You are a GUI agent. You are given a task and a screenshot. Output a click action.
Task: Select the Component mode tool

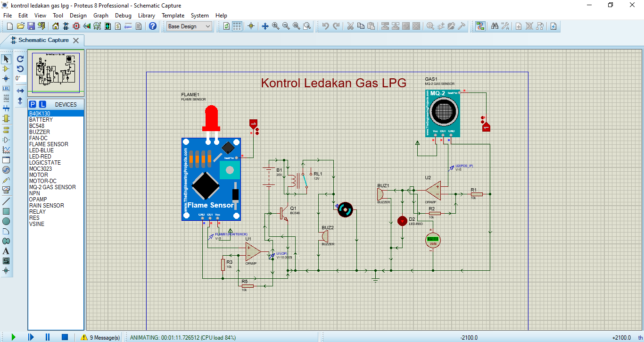6,68
